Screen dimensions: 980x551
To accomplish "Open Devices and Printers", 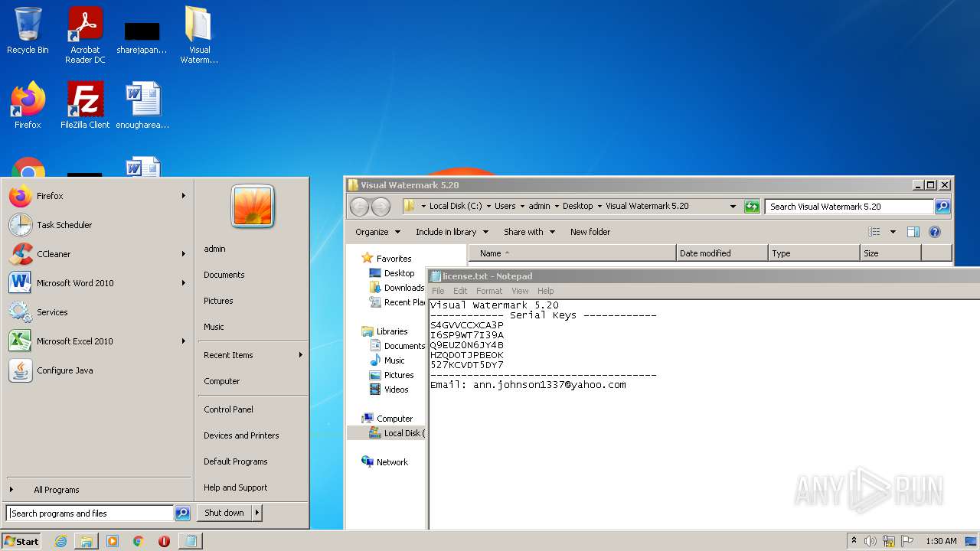I will pyautogui.click(x=241, y=435).
